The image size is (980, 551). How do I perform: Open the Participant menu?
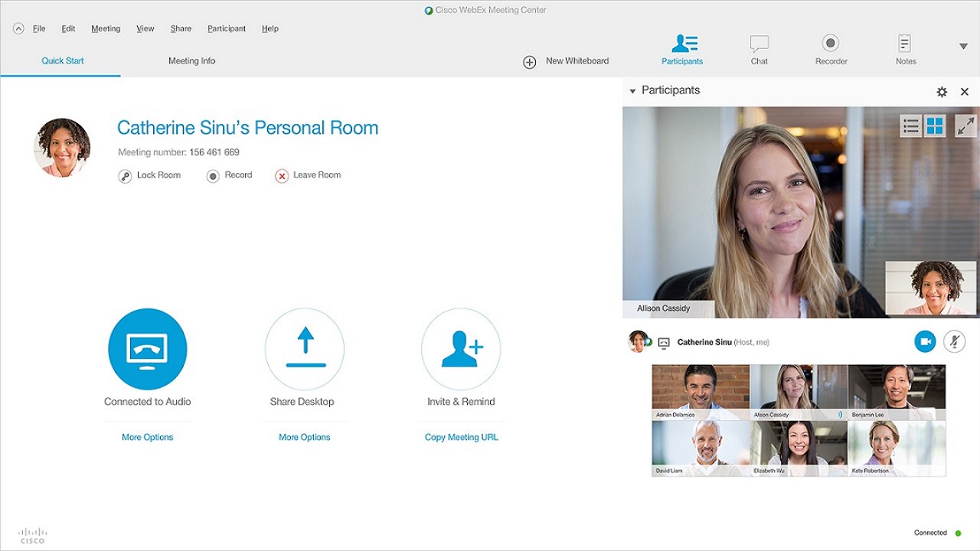[227, 28]
